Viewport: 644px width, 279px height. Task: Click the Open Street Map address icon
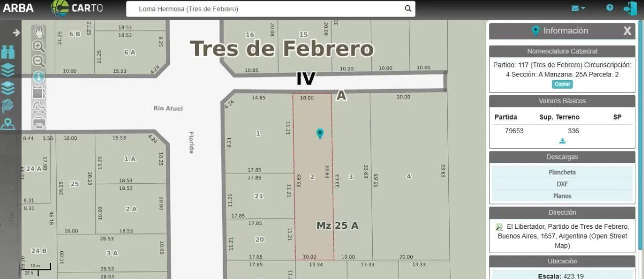(x=499, y=227)
